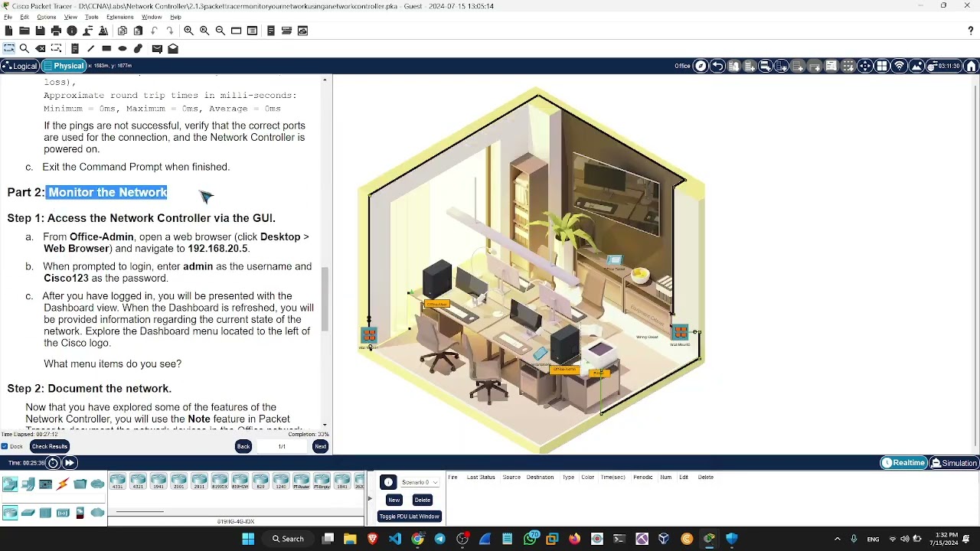Click the Move Object arrows icon

865,66
